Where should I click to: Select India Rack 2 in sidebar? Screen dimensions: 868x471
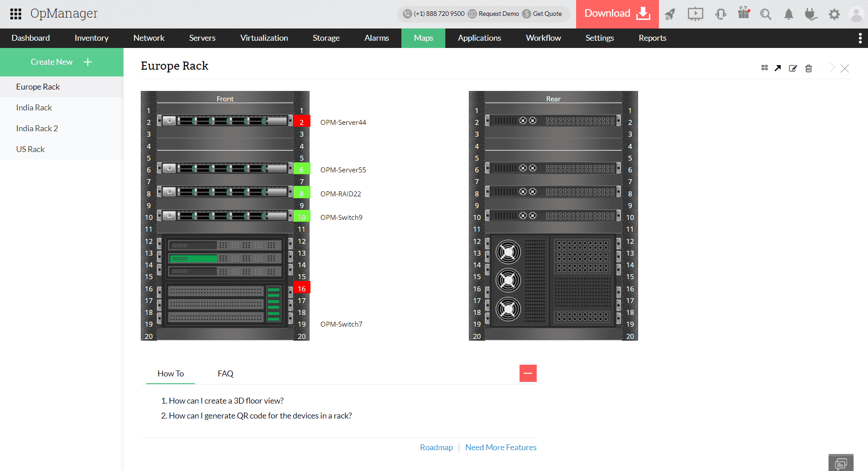pos(62,128)
